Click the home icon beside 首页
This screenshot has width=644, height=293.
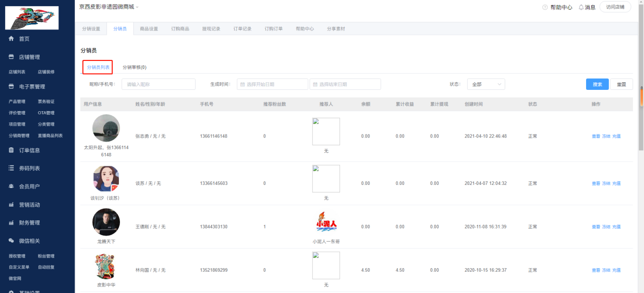click(x=11, y=39)
